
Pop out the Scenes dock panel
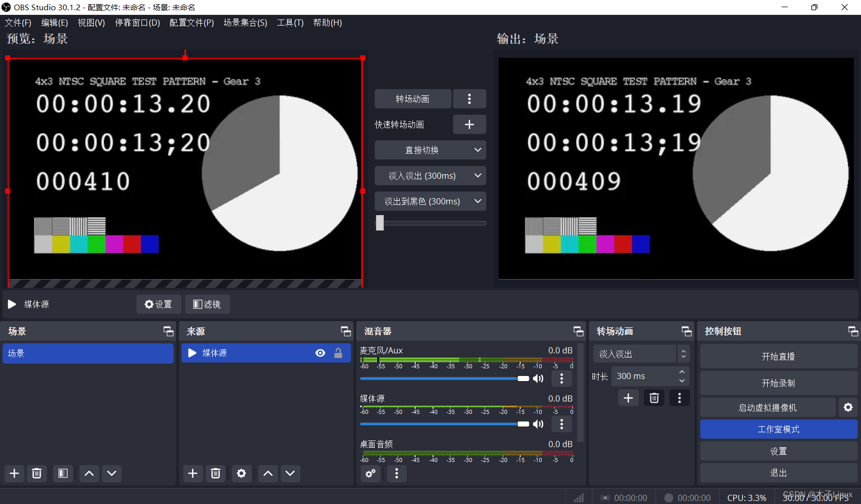click(x=168, y=331)
